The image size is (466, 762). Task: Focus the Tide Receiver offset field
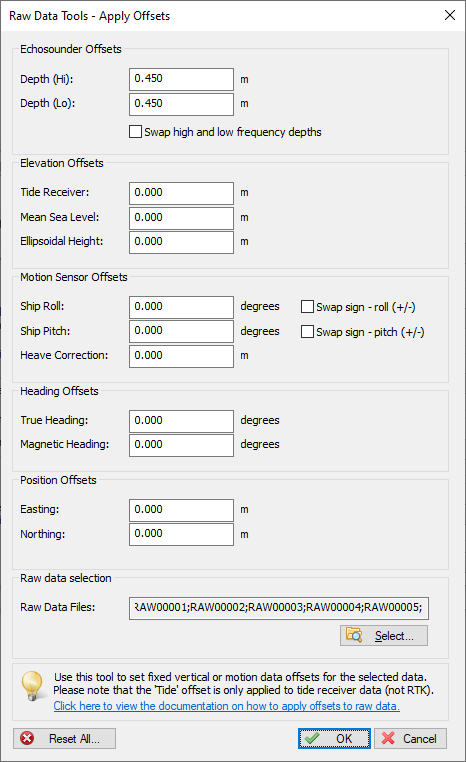pyautogui.click(x=181, y=193)
